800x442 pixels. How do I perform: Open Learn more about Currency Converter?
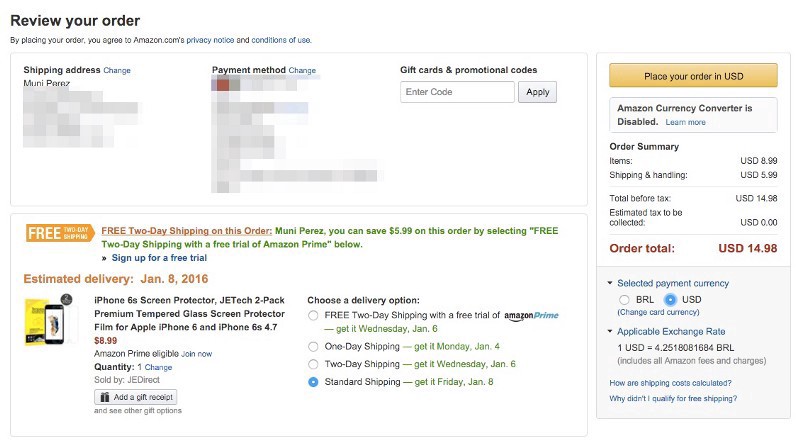[685, 122]
